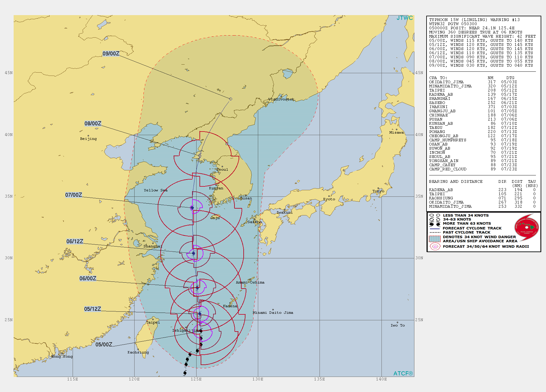Select the 08/00Z forecast time label
The width and height of the screenshot is (546, 392).
pyautogui.click(x=93, y=124)
